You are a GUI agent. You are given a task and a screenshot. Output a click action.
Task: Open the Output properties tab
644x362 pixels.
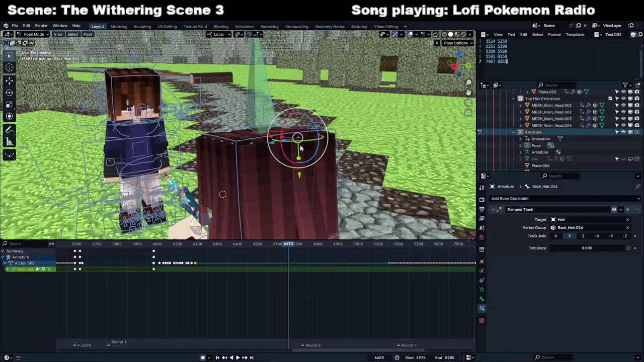pos(481,209)
